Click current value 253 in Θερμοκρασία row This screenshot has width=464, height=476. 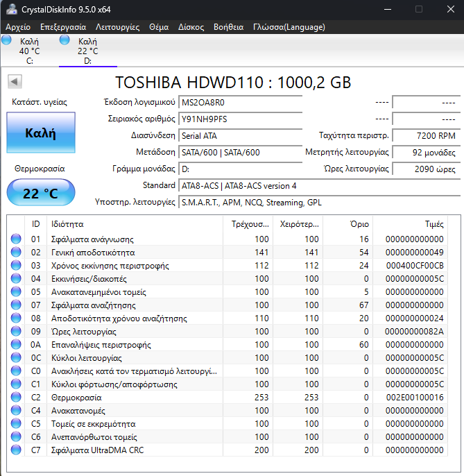pos(261,398)
